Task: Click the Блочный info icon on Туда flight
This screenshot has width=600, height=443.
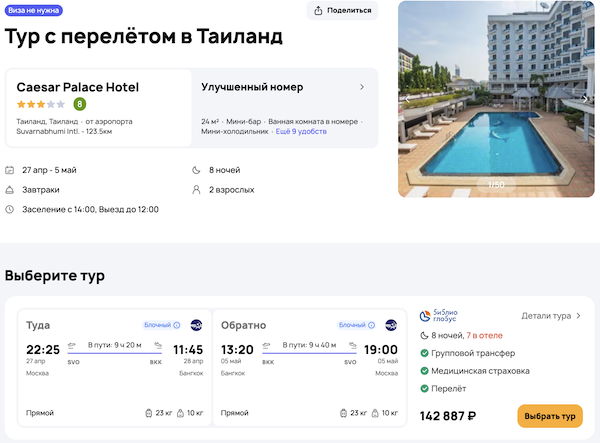Action: coord(177,325)
